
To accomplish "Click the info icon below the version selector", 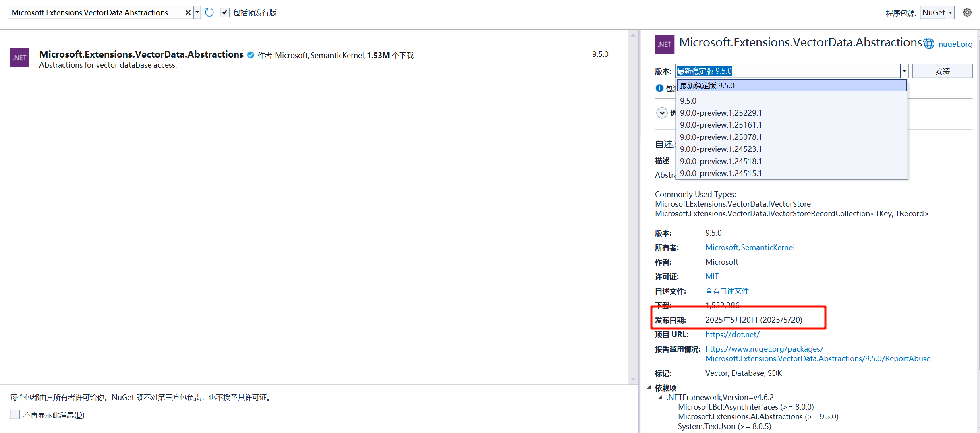I will (659, 88).
